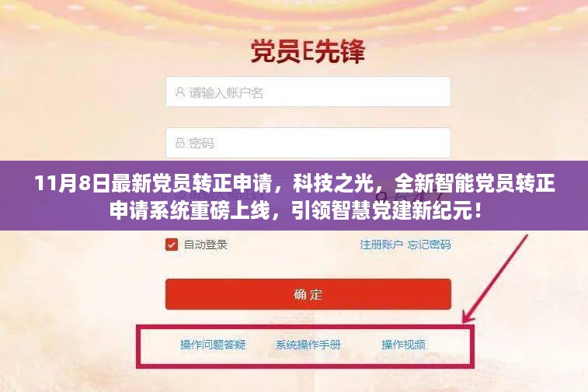Open the 忘记密码 link
Image resolution: width=588 pixels, height=392 pixels.
pos(429,245)
